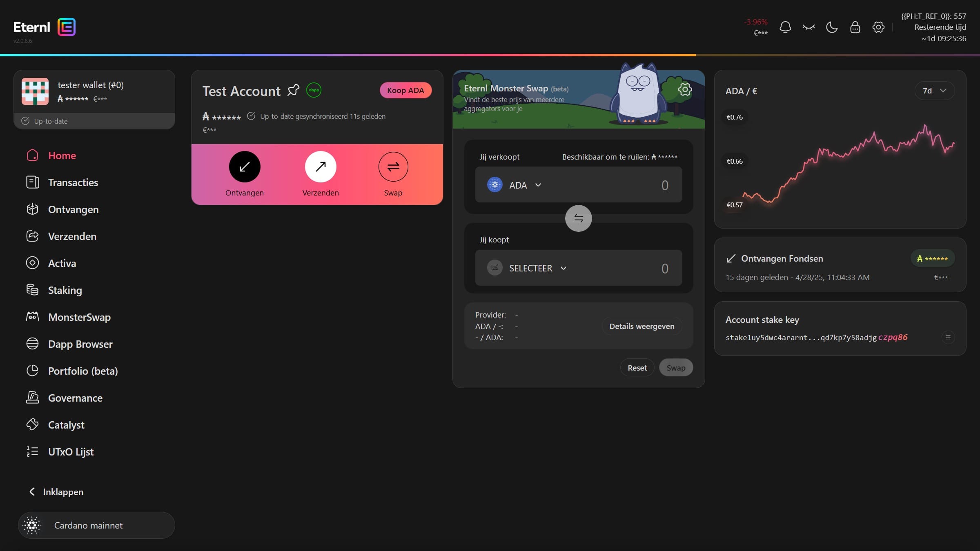980x551 pixels.
Task: Swap sell and buy tokens direction button
Action: coord(578,218)
